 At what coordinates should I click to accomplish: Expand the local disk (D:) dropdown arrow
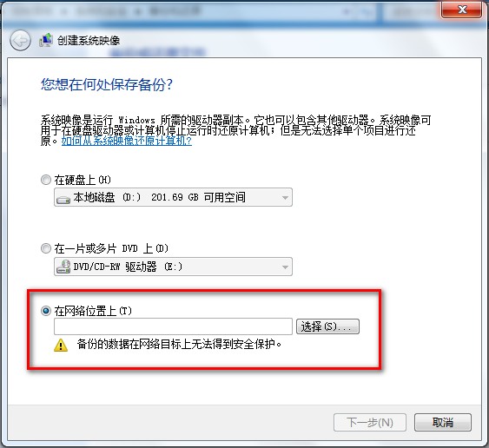[285, 198]
